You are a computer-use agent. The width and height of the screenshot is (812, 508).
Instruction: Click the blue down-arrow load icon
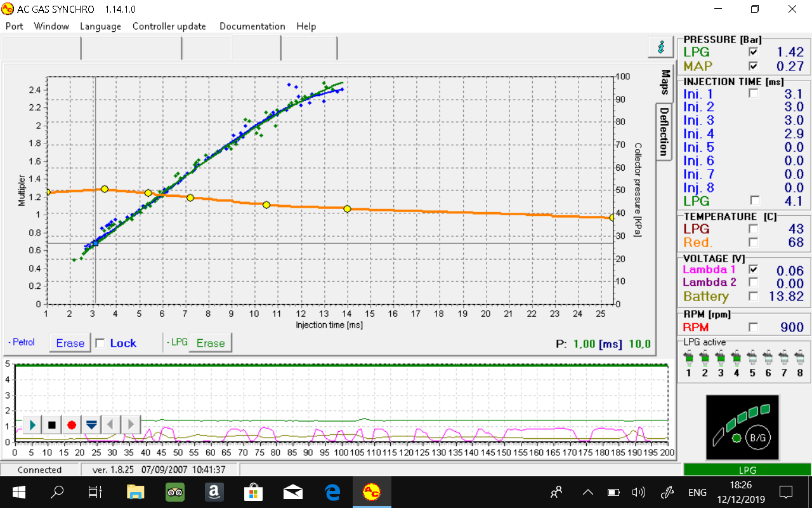click(x=91, y=425)
